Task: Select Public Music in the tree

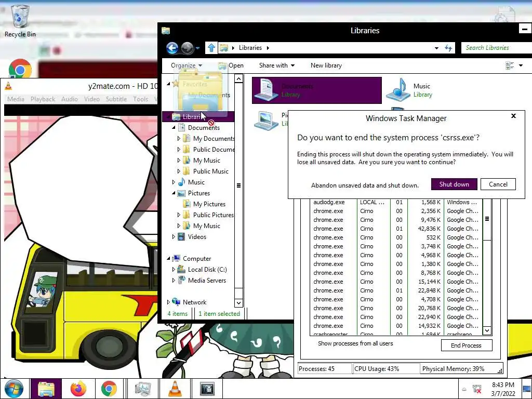Action: 210,171
